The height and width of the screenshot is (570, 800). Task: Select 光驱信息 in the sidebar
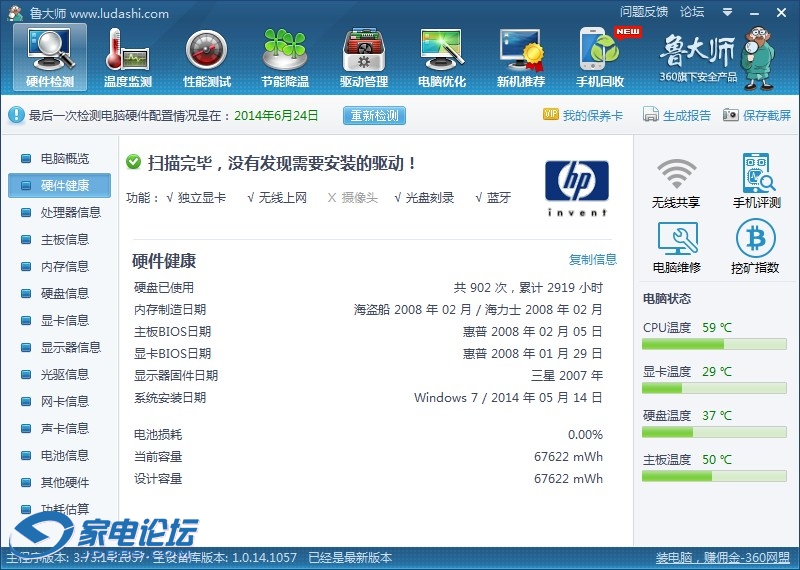(59, 375)
